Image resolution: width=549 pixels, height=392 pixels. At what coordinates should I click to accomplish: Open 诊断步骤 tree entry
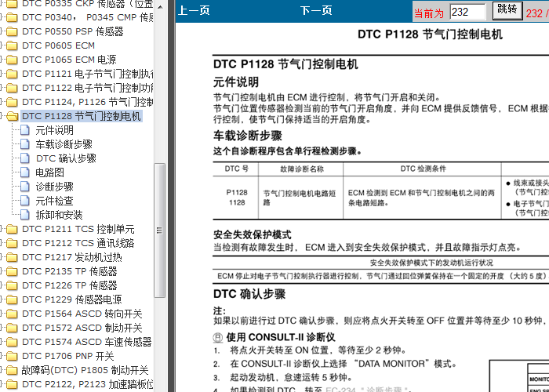point(54,187)
